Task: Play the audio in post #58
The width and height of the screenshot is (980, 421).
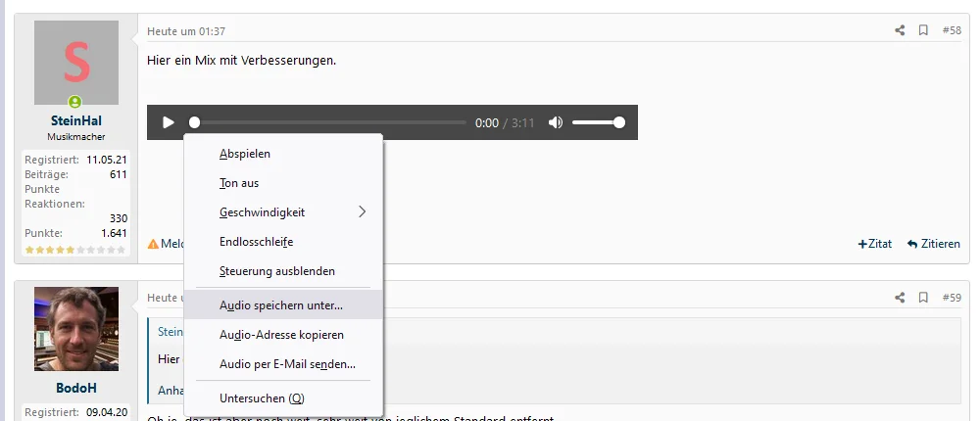Action: point(169,122)
